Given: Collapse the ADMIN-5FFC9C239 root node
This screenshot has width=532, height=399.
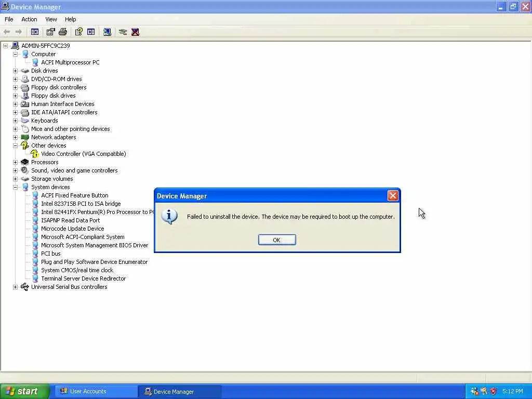Looking at the screenshot, I should 5,46.
